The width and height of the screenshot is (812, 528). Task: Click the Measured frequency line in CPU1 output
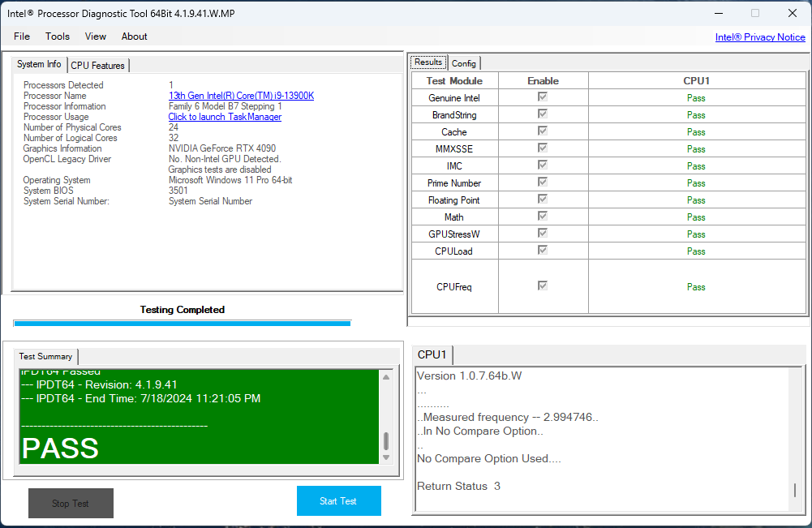[x=508, y=417]
